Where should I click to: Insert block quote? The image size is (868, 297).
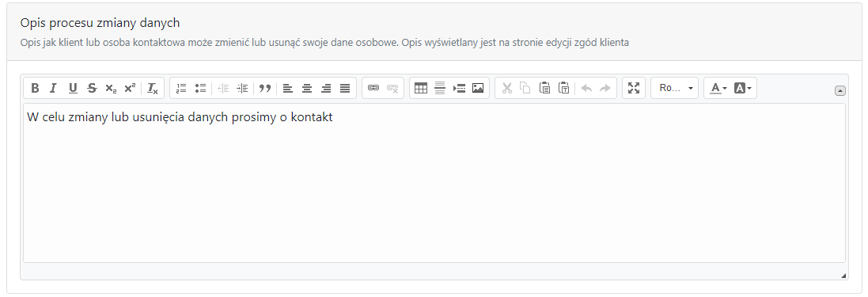(x=265, y=88)
